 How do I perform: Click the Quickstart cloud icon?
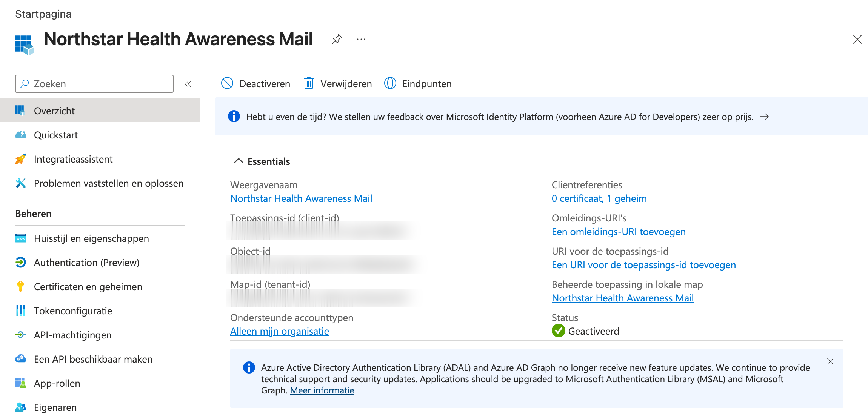[x=20, y=135]
